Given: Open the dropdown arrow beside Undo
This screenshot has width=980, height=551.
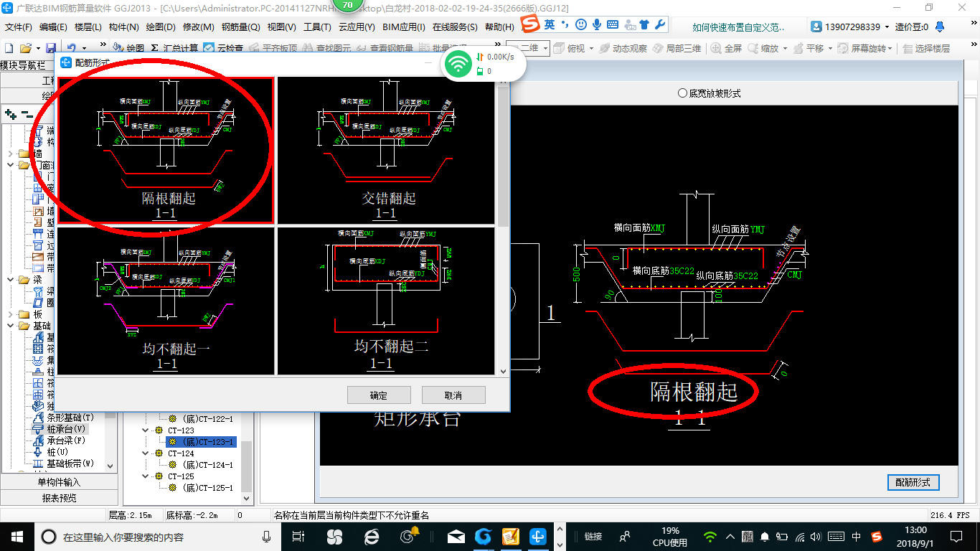Looking at the screenshot, I should click(84, 48).
